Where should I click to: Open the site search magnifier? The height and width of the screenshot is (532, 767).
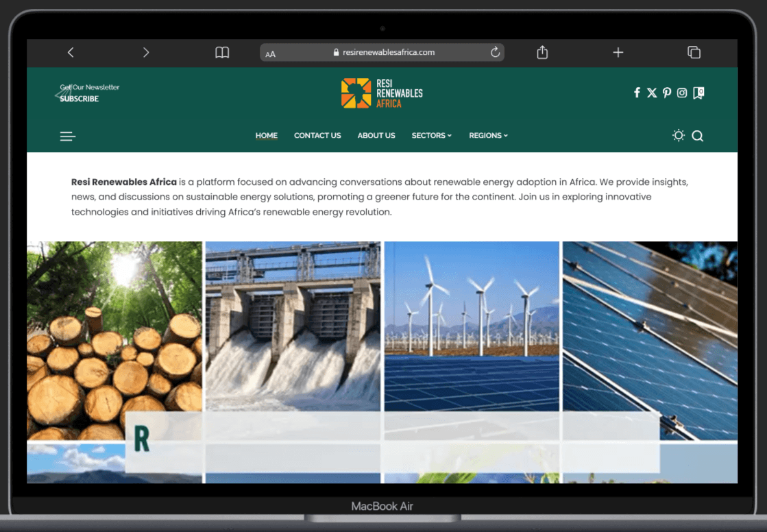tap(697, 136)
